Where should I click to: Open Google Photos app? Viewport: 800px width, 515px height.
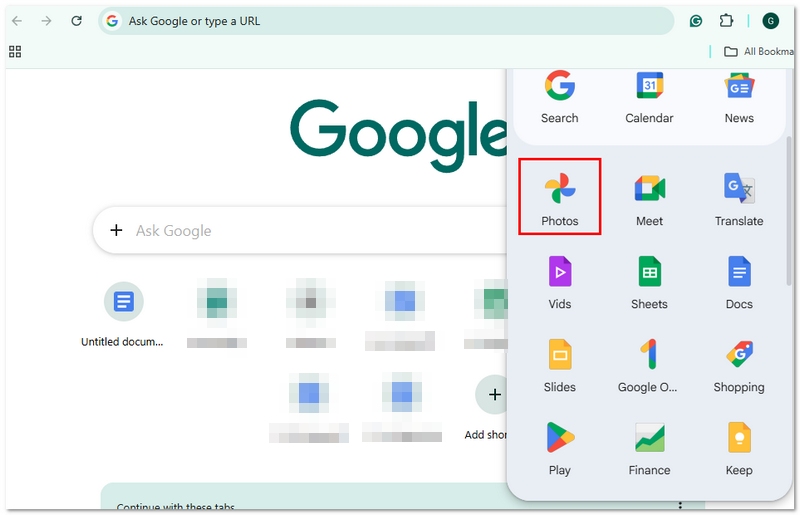coord(559,197)
